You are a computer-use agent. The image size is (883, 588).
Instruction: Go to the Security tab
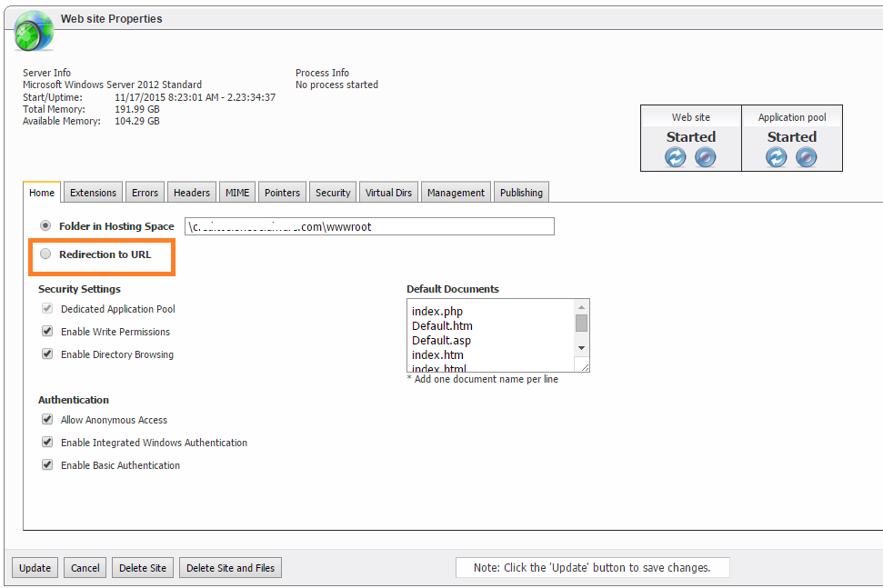tap(333, 193)
